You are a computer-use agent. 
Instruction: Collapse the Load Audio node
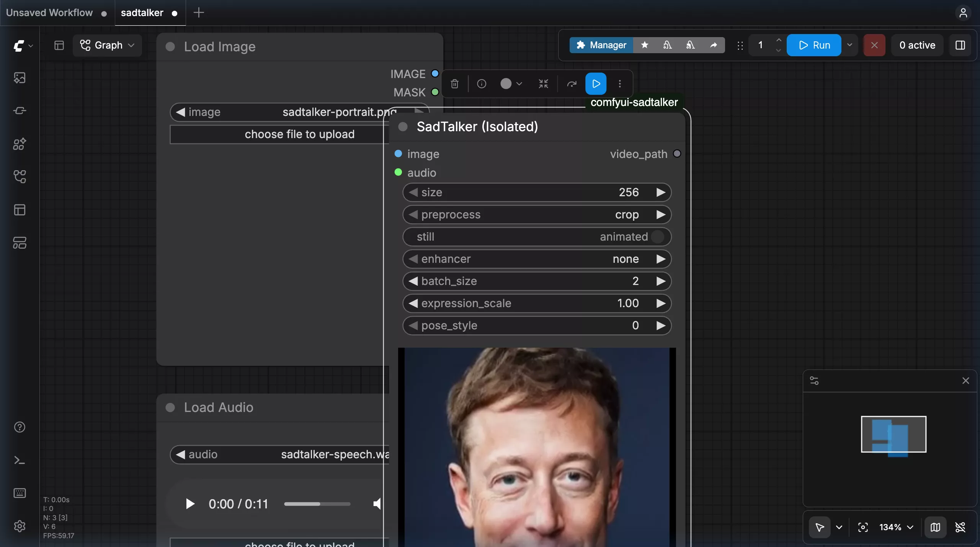point(170,407)
